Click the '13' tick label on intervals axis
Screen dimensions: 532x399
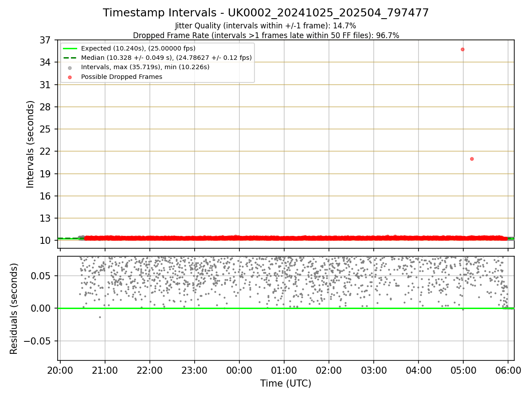point(45,218)
